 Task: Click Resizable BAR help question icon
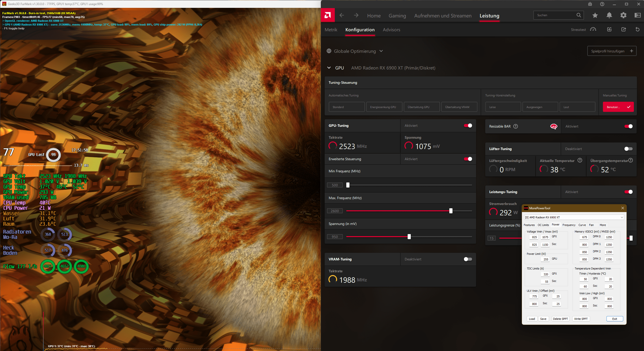[x=516, y=126]
